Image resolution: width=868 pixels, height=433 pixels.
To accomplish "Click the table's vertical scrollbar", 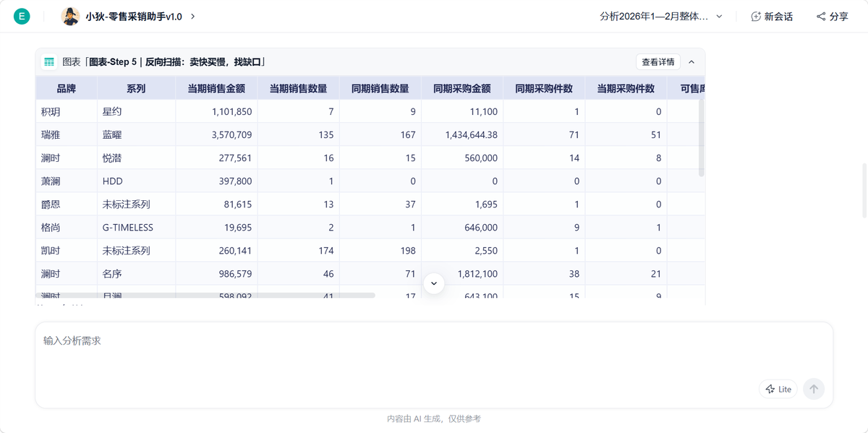I will click(x=702, y=137).
